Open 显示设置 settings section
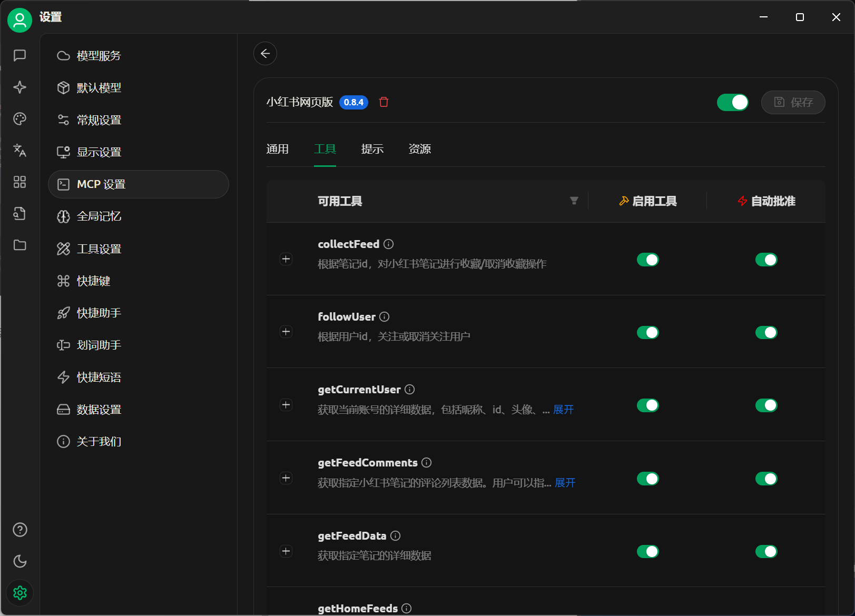Image resolution: width=855 pixels, height=616 pixels. click(x=139, y=152)
